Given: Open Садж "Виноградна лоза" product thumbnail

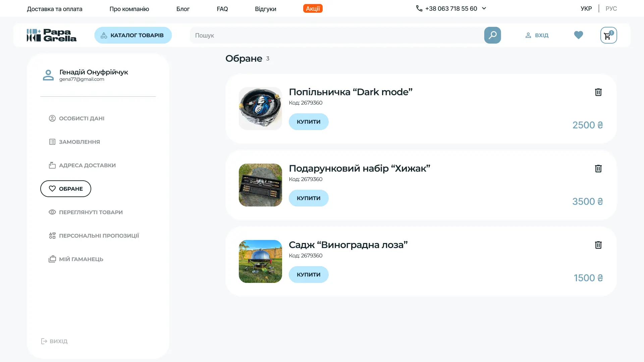Looking at the screenshot, I should [260, 261].
